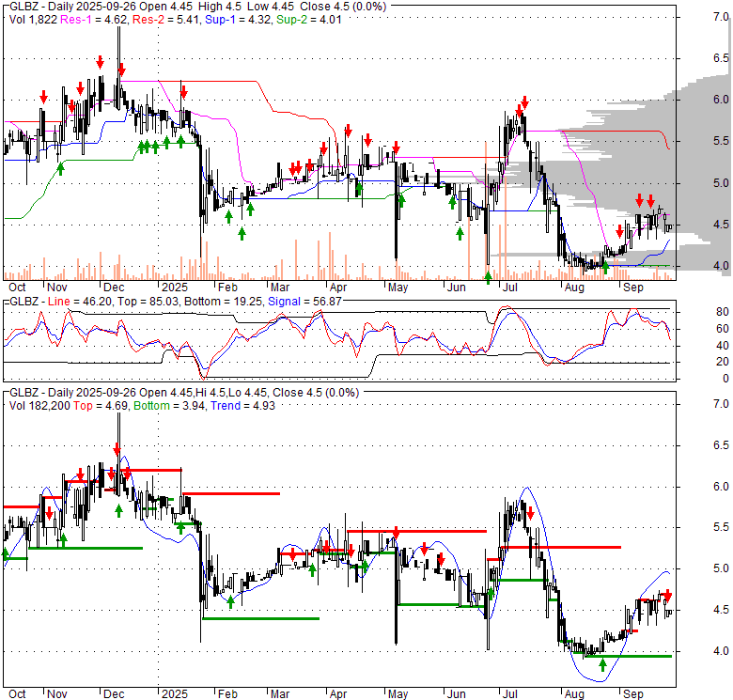Click Hi 4.5 in the trend chart header
This screenshot has height=700, width=733.
click(x=211, y=393)
